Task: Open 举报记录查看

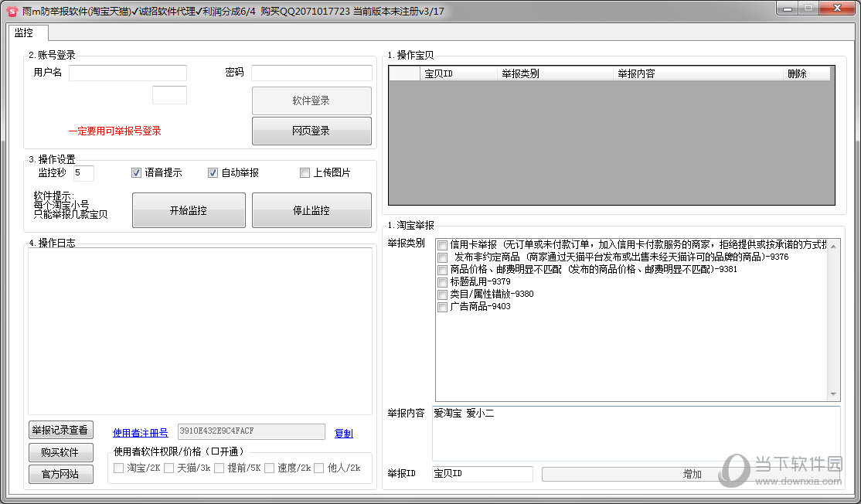Action: point(60,430)
